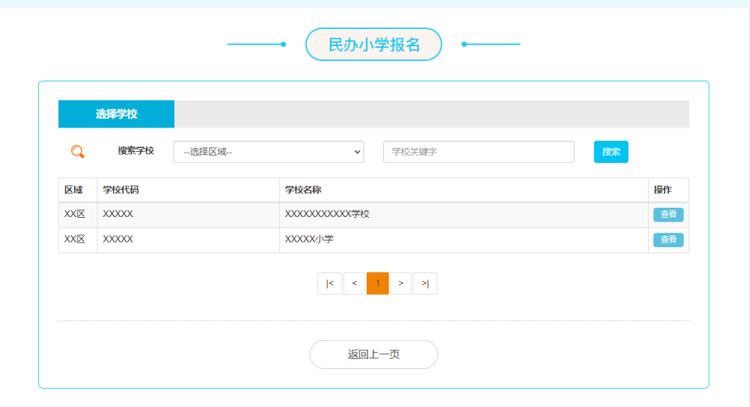Image resolution: width=750 pixels, height=407 pixels.
Task: Jump to last page with >| button
Action: [425, 284]
